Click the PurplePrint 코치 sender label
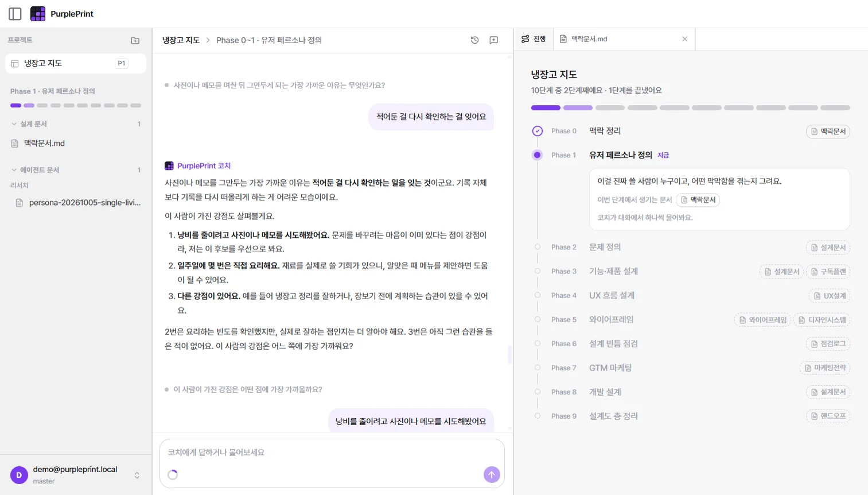 pyautogui.click(x=204, y=166)
